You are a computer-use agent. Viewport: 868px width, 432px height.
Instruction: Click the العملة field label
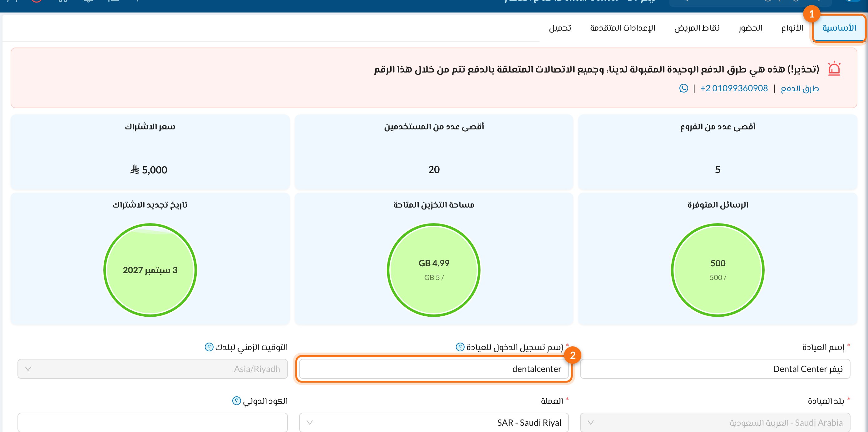[552, 401]
